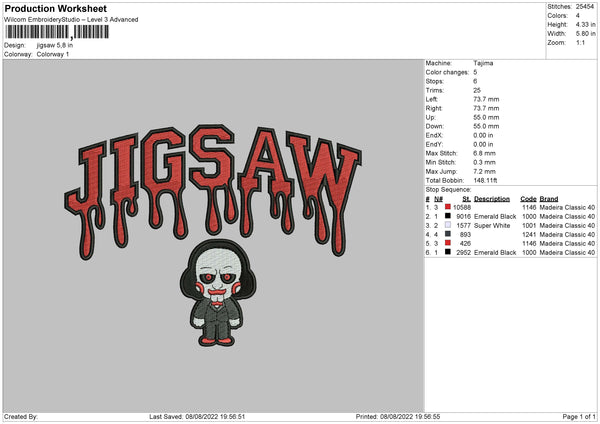Screen dimensions: 600x424
Task: Click the black swatch for stop 2 Emerald Black
Action: point(448,216)
